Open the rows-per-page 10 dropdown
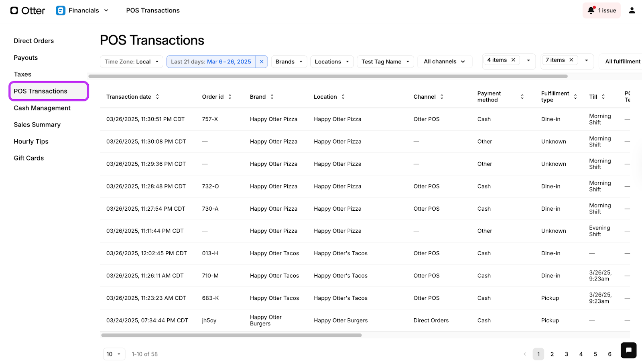 point(114,354)
